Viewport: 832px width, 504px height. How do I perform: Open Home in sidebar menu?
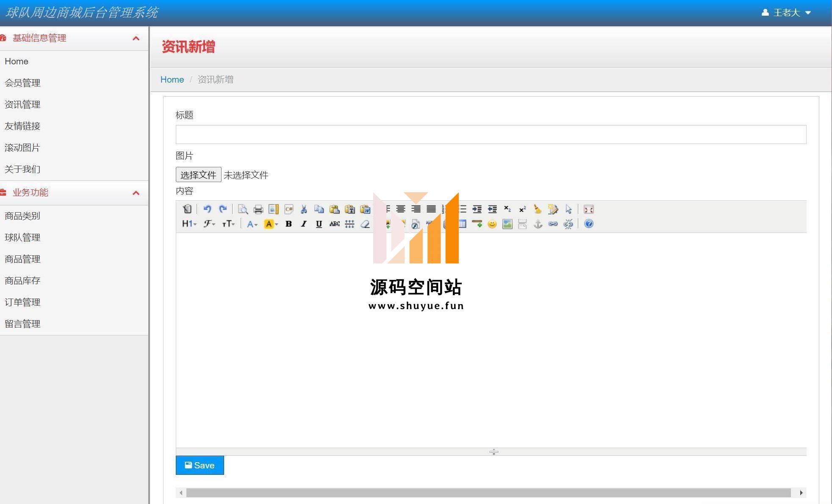[x=17, y=61]
